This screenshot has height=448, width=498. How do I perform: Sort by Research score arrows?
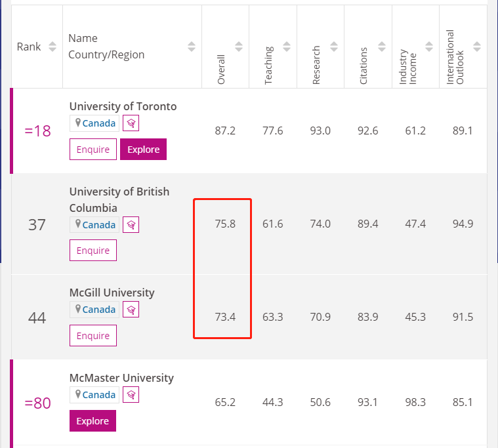coord(334,47)
